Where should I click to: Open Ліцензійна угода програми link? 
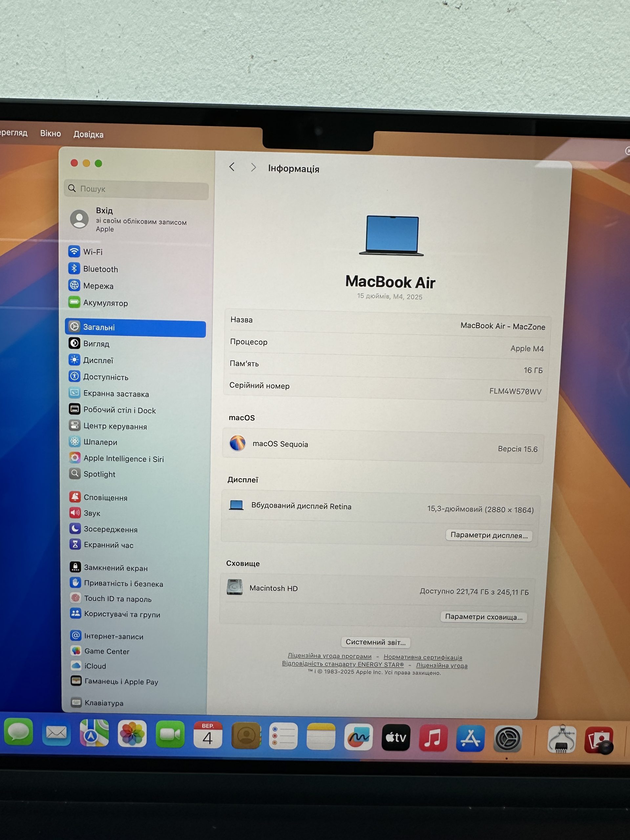click(x=330, y=656)
